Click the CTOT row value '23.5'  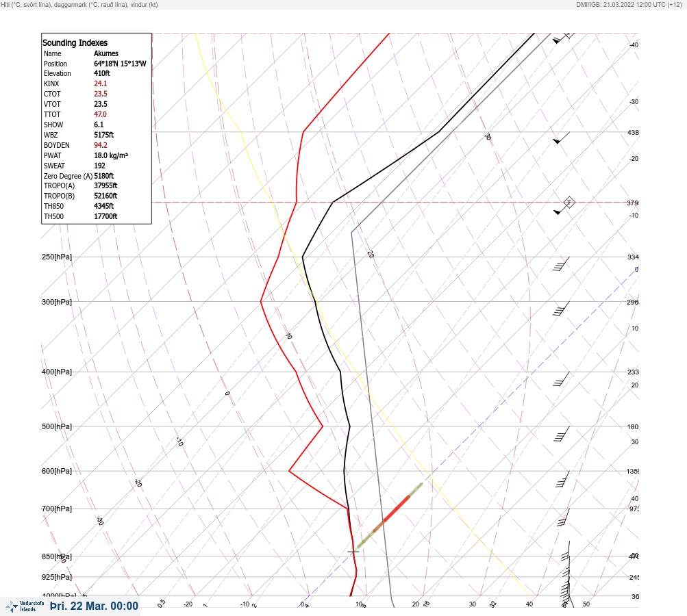(x=100, y=94)
